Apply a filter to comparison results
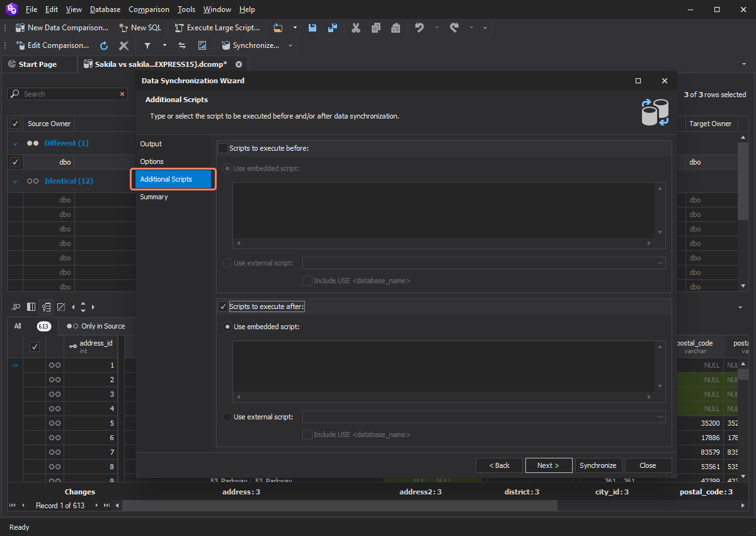The height and width of the screenshot is (536, 756). pos(147,45)
